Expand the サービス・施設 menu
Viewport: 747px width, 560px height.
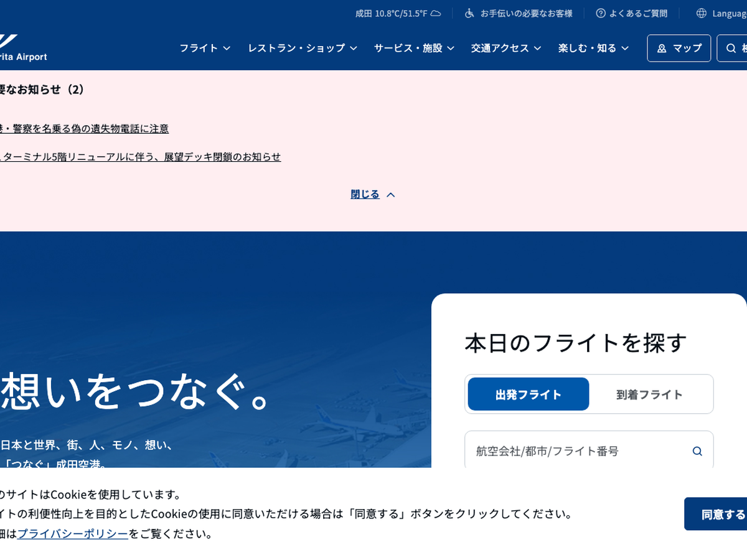pos(414,48)
